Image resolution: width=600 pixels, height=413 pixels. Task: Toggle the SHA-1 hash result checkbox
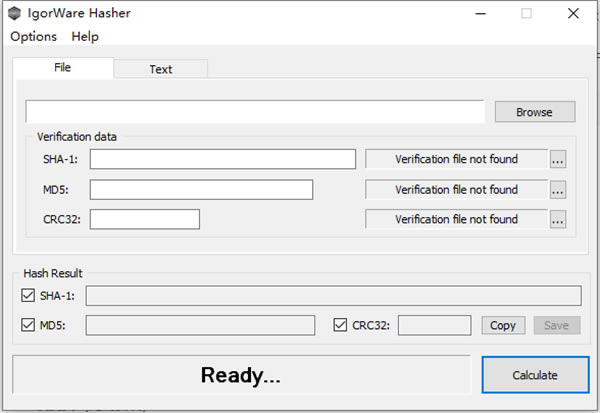[x=28, y=295]
